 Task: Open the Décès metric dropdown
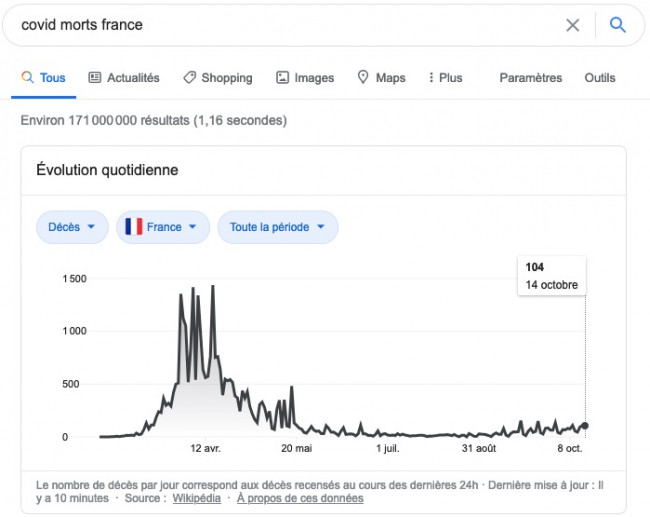coord(73,227)
